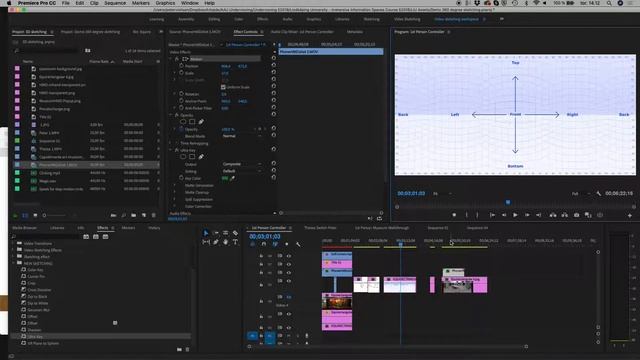The width and height of the screenshot is (640, 360).
Task: Open the Graphics menu
Action: 165,3
